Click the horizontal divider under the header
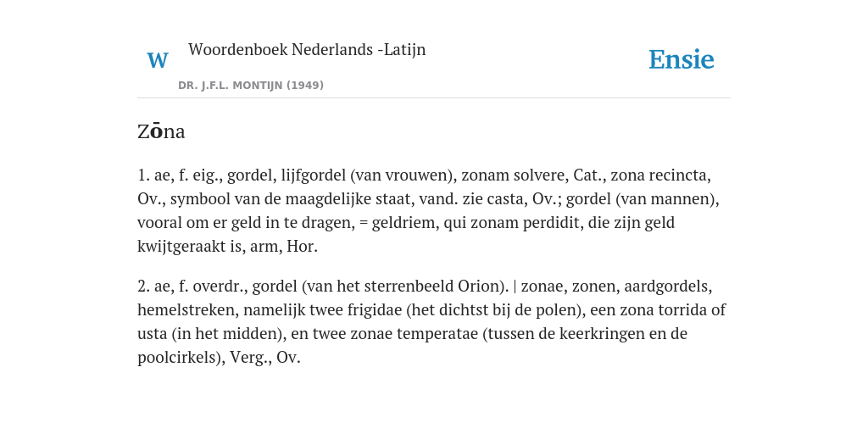Viewport: 868px width, 434px height. pos(434,98)
